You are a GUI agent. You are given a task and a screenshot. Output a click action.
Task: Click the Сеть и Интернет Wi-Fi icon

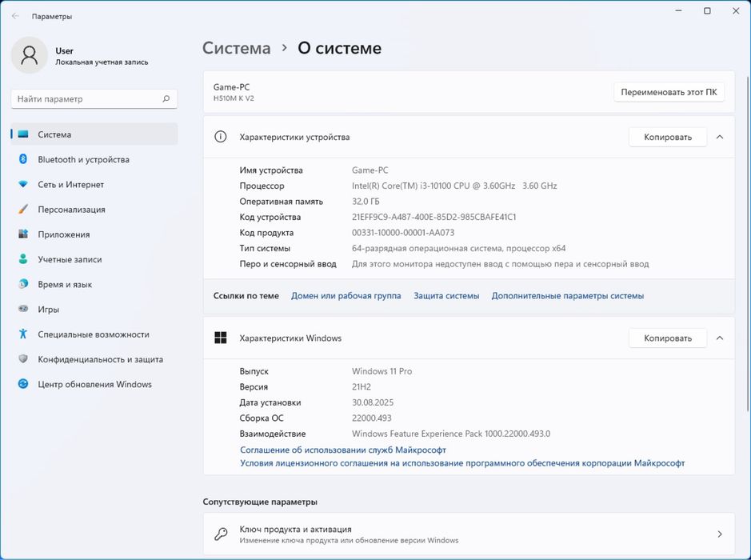pyautogui.click(x=22, y=185)
